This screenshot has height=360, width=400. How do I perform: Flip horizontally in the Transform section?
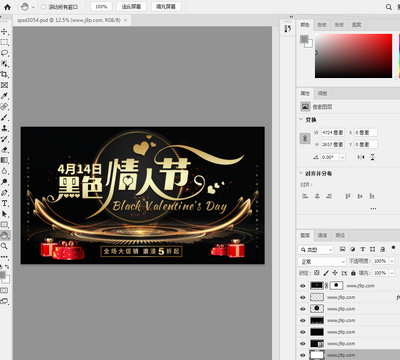tap(361, 157)
